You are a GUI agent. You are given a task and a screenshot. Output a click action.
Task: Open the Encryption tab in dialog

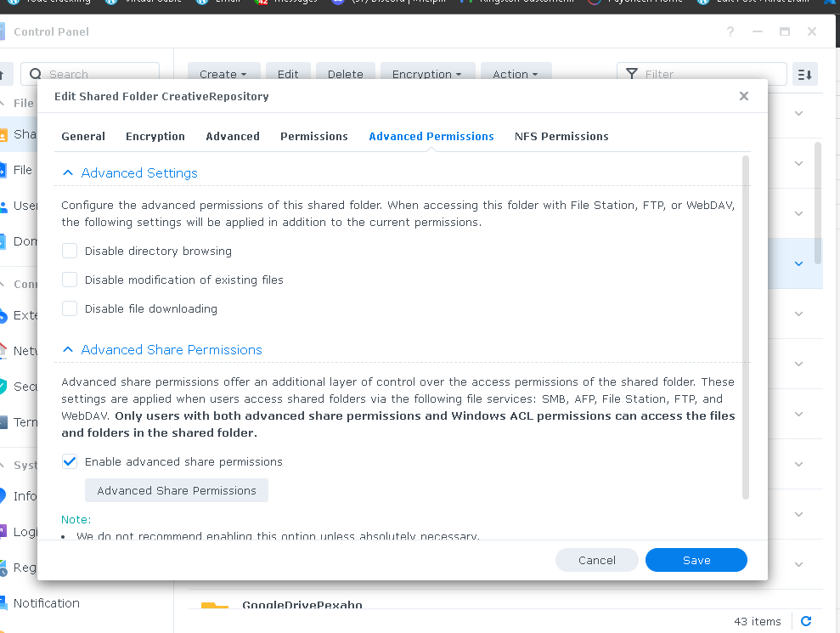click(155, 136)
